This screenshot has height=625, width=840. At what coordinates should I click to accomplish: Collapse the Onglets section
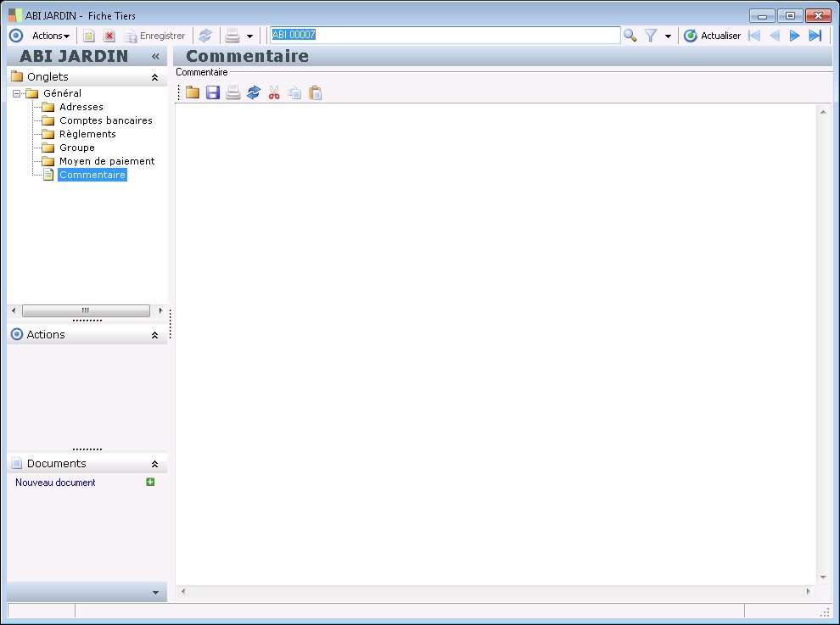click(x=154, y=78)
